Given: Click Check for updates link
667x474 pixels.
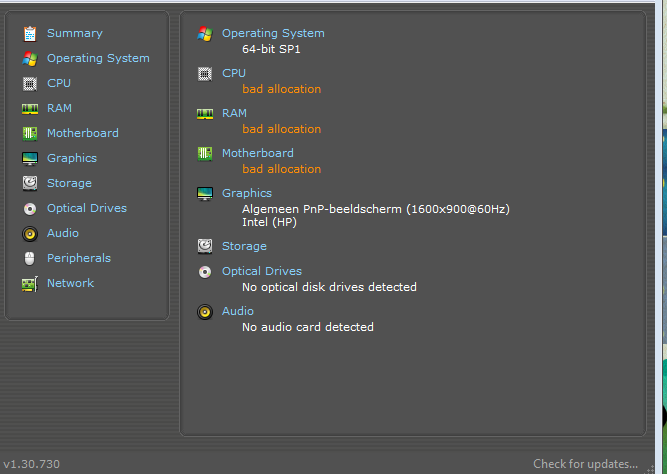Looking at the screenshot, I should coord(585,464).
